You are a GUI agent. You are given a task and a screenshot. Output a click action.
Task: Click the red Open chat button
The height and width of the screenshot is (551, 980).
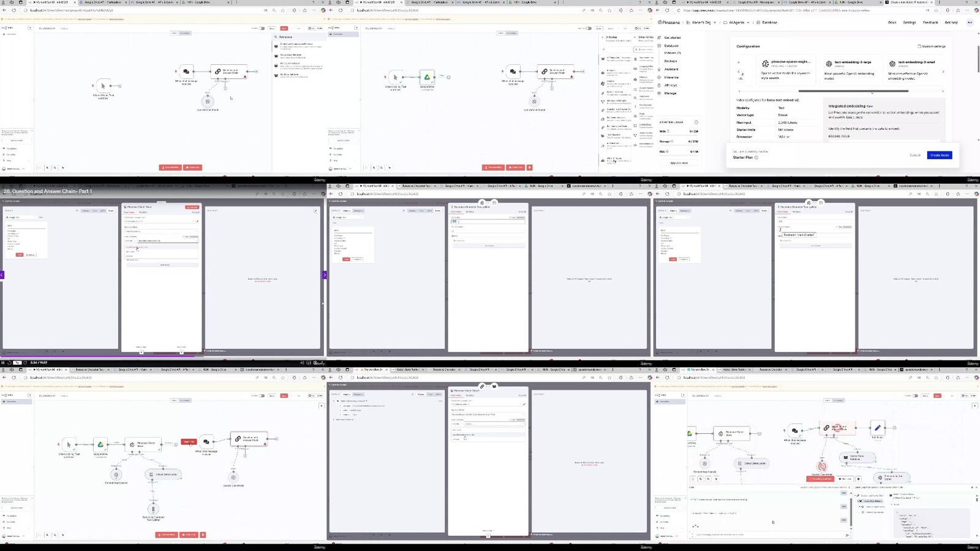[188, 442]
